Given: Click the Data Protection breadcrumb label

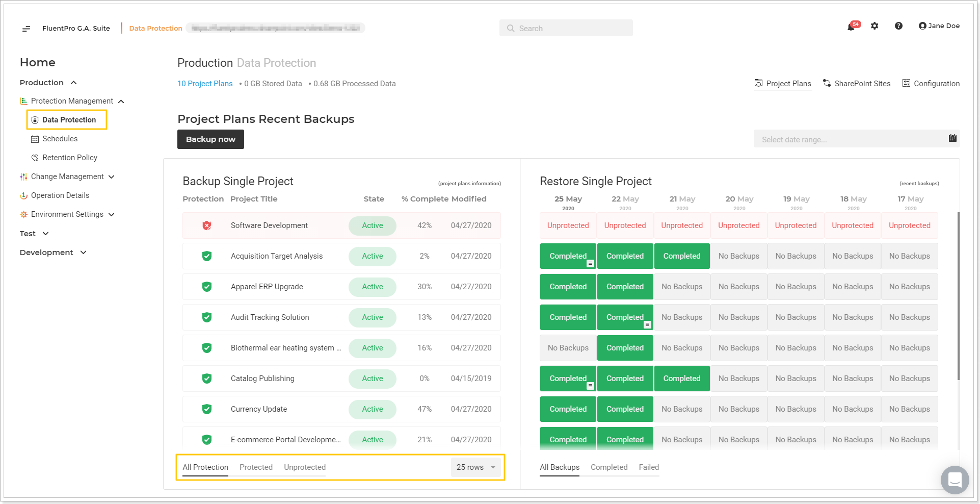Looking at the screenshot, I should [155, 29].
